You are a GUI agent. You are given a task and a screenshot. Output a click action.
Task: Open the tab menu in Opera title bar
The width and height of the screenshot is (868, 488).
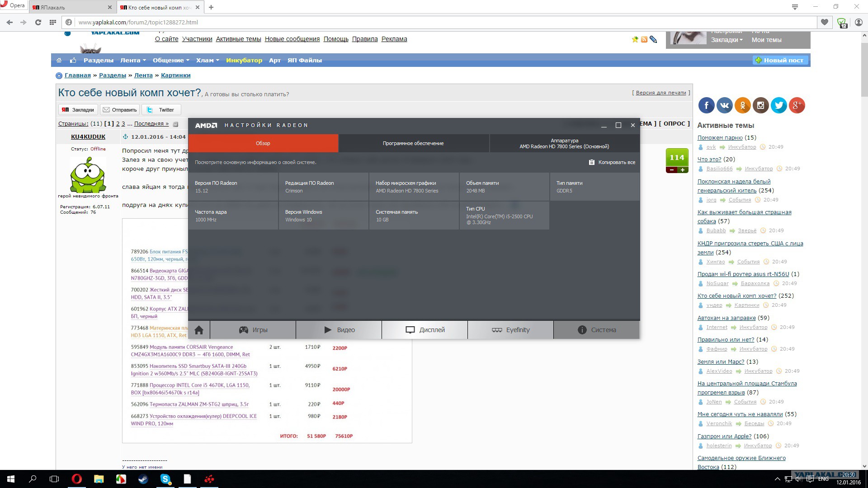tap(795, 7)
